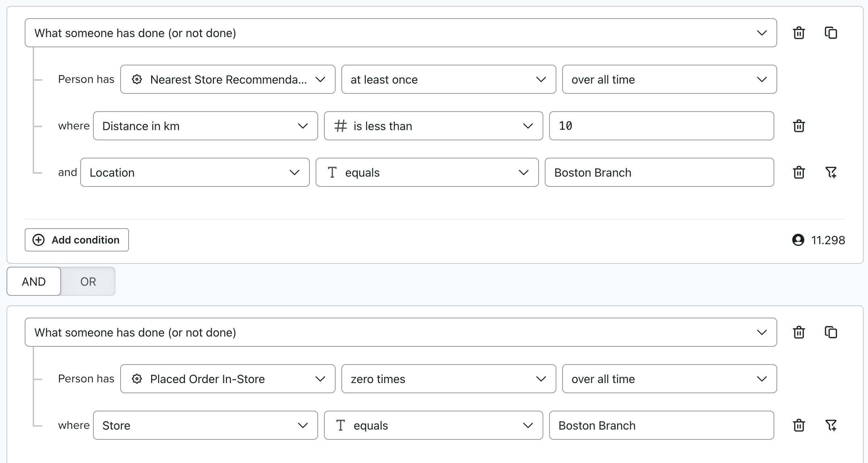Delete the Store equals Boston Branch rule
The width and height of the screenshot is (868, 463).
tap(799, 425)
